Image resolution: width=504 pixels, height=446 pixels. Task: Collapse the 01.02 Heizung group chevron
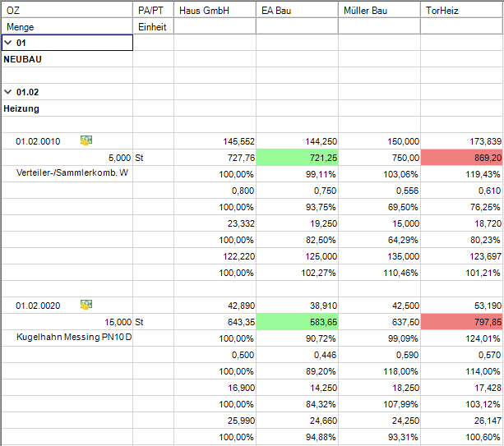click(8, 92)
